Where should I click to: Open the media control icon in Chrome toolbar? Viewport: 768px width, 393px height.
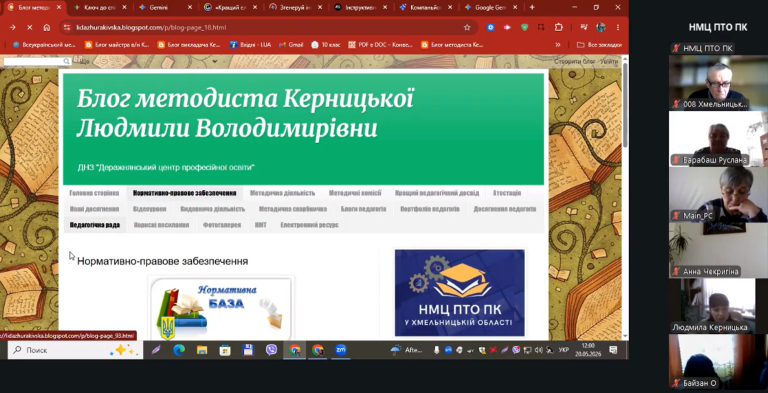tap(584, 27)
